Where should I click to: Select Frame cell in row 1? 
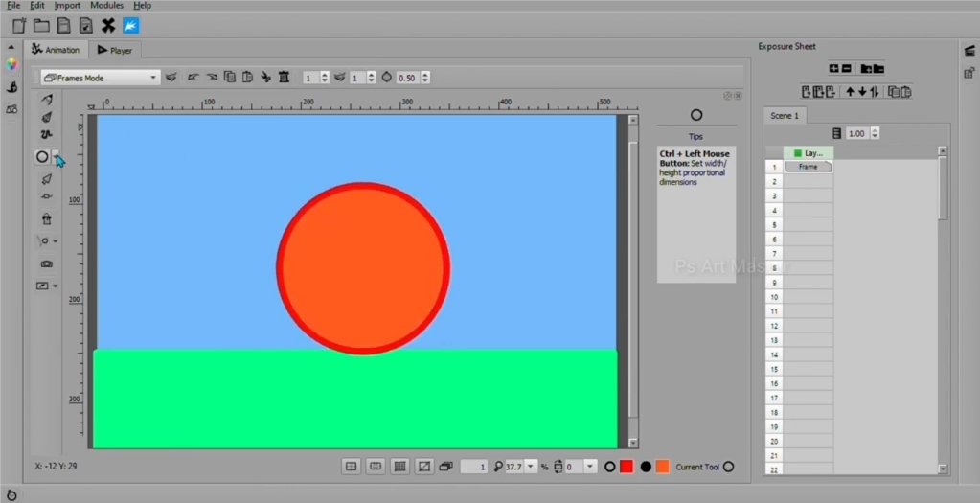click(809, 167)
